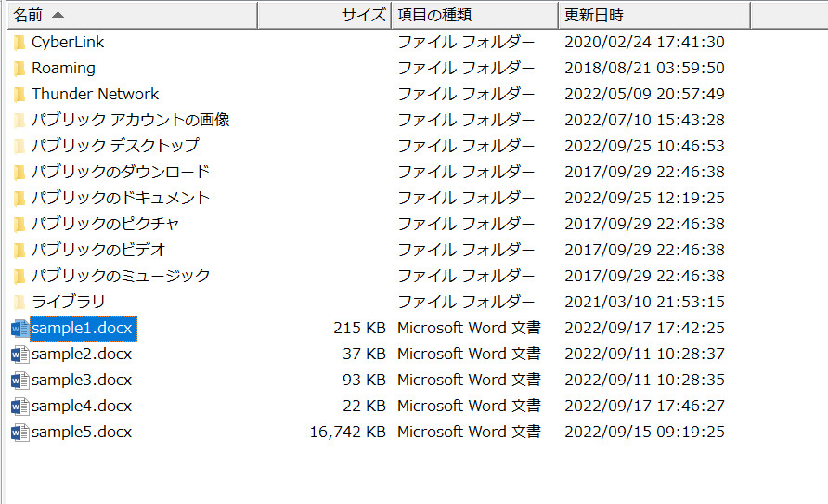
Task: Select the パブリックのミュージック folder
Action: [121, 277]
